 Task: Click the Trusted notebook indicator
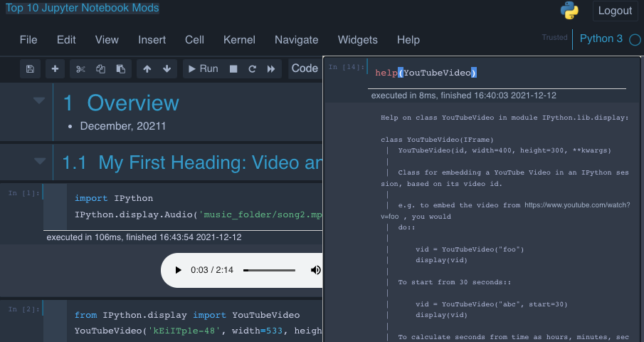click(x=554, y=37)
